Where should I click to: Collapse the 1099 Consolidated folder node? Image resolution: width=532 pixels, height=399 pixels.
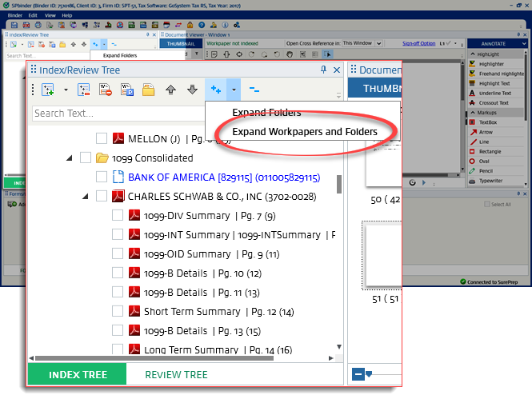(x=70, y=158)
